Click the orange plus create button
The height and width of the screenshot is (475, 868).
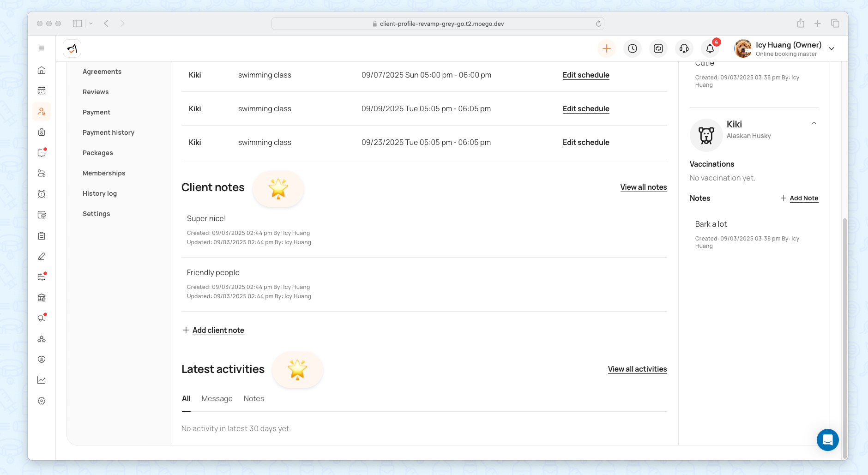coord(607,48)
